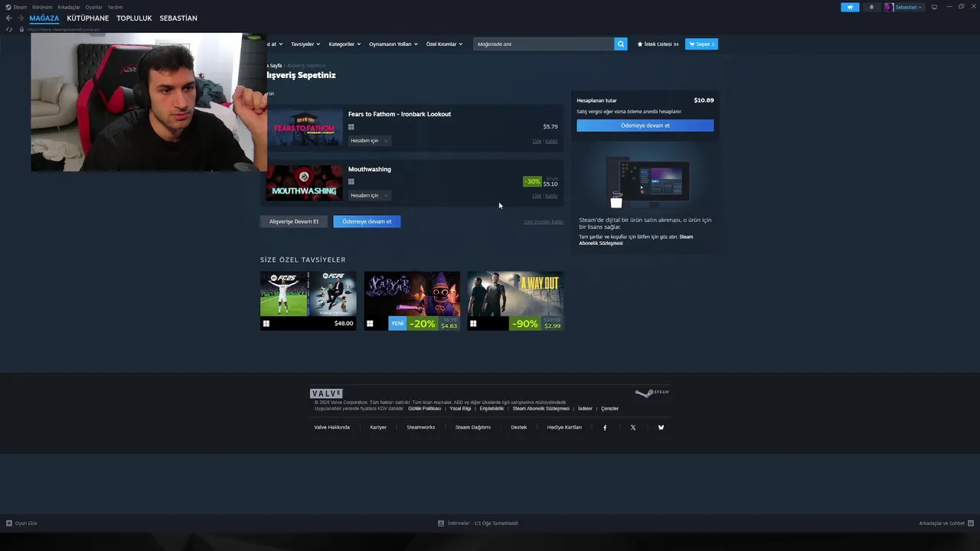This screenshot has width=980, height=551.
Task: Open Valve's X social icon
Action: click(633, 428)
